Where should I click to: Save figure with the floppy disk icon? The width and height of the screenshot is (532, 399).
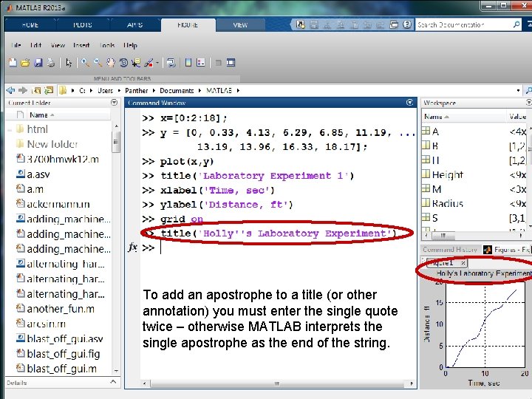(38, 63)
